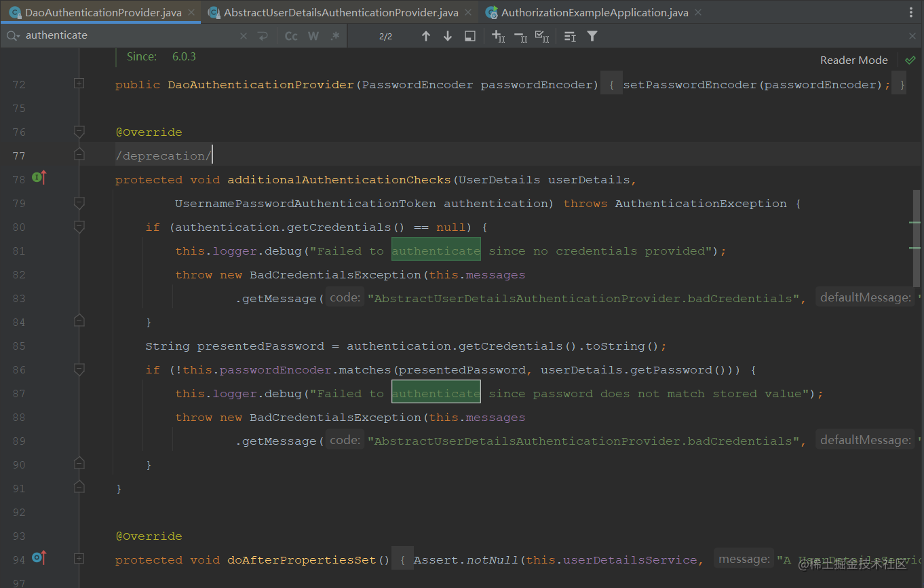Open the search filter options
This screenshot has height=588, width=924.
(x=592, y=36)
